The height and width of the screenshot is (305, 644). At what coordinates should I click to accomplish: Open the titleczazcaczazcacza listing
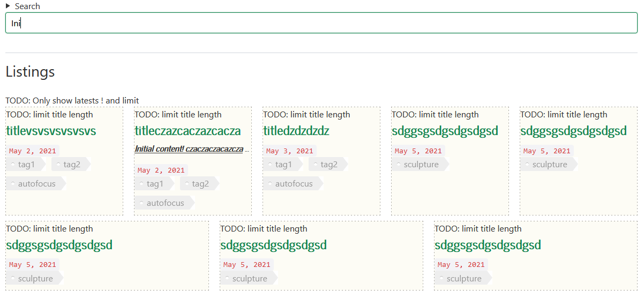click(188, 131)
